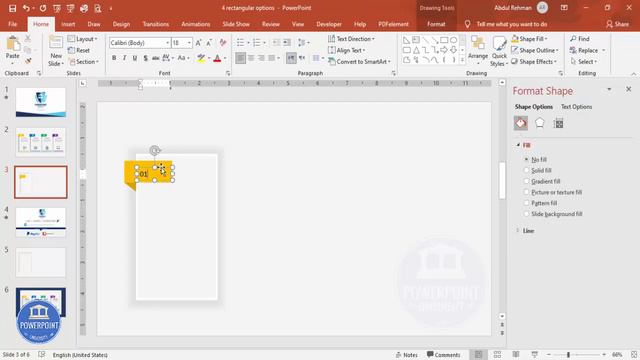
Task: Select the Size & Properties icon
Action: pyautogui.click(x=558, y=123)
